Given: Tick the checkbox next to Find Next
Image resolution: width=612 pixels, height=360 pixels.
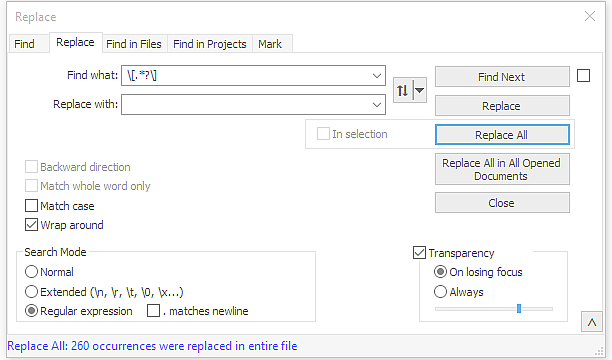Looking at the screenshot, I should pyautogui.click(x=584, y=76).
